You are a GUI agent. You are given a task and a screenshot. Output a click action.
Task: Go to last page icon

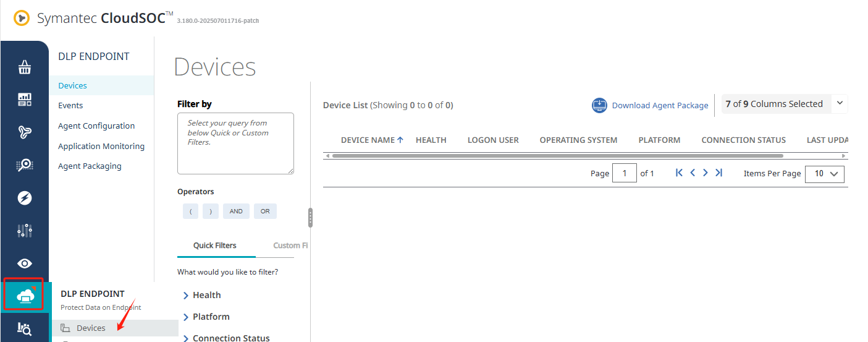pyautogui.click(x=718, y=173)
